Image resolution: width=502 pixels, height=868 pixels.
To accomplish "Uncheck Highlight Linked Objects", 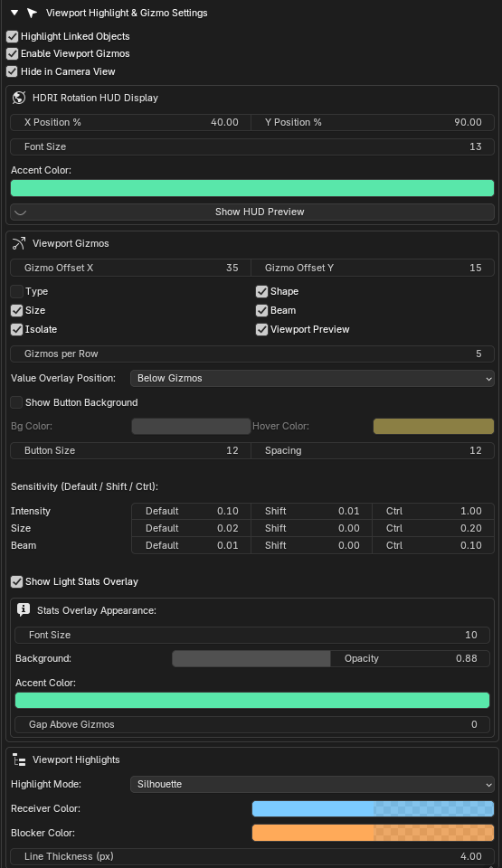I will (12, 36).
